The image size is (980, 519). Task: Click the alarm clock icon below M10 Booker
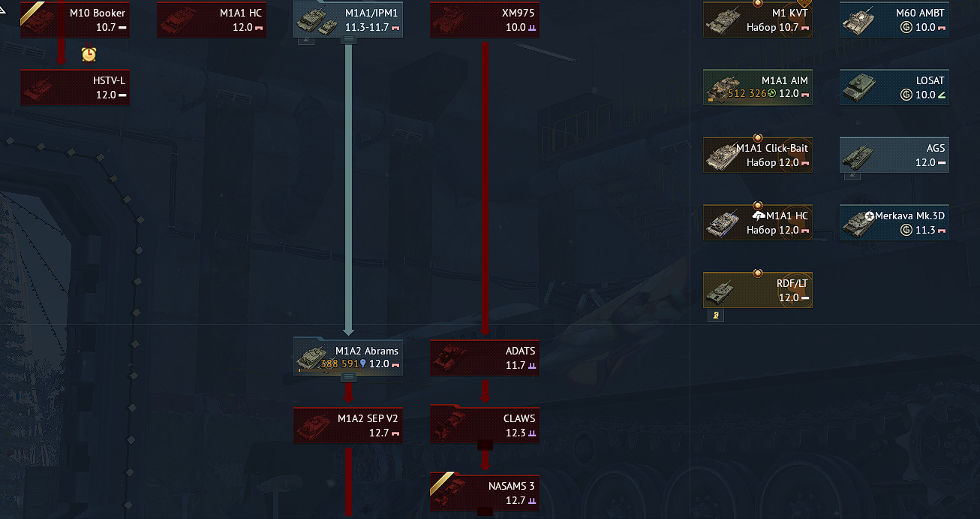coord(89,54)
